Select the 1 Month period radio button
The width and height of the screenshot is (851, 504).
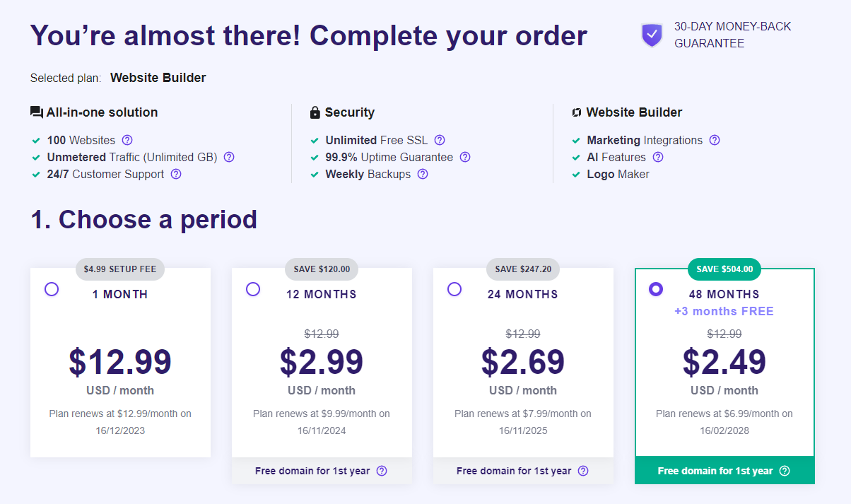pos(52,289)
